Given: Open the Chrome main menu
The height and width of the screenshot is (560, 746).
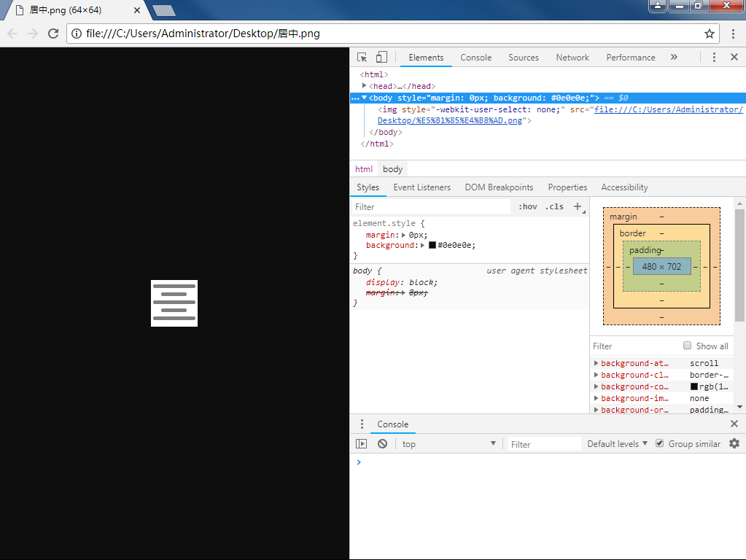Looking at the screenshot, I should coord(733,34).
